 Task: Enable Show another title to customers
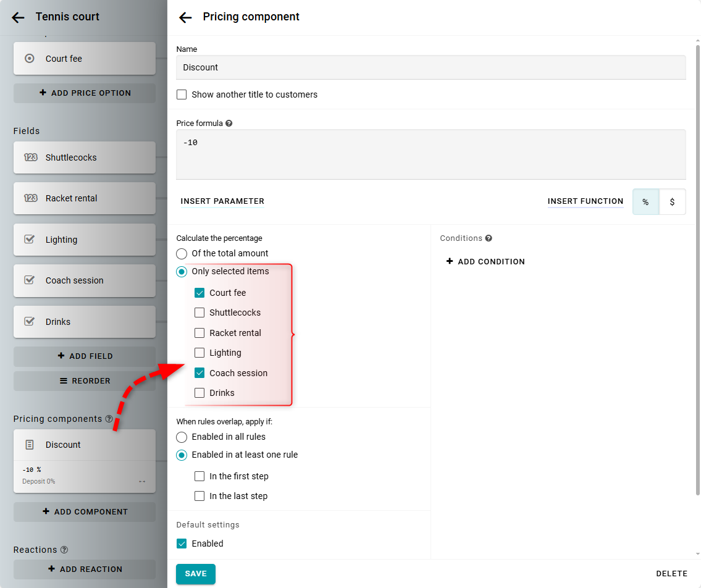(x=182, y=94)
